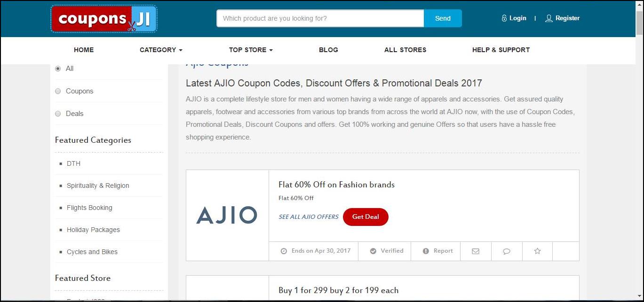Expand the Top Store dropdown menu
Screen dimensions: 644x302
point(251,50)
